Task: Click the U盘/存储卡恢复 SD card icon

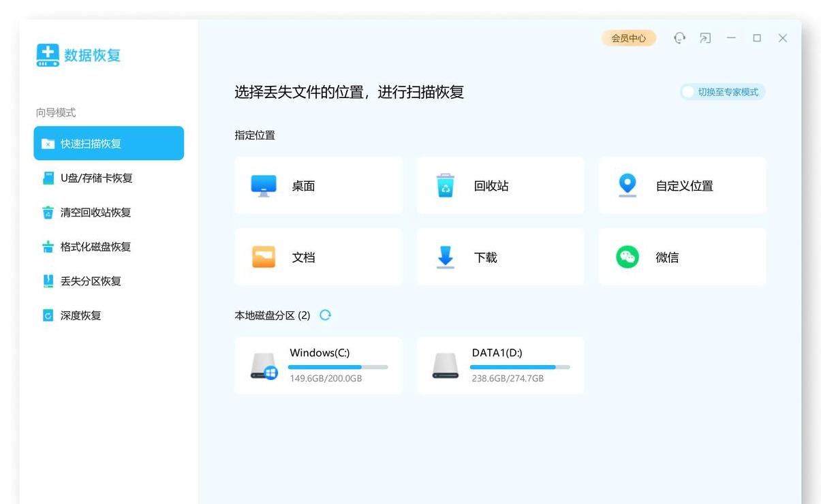Action: click(x=48, y=178)
